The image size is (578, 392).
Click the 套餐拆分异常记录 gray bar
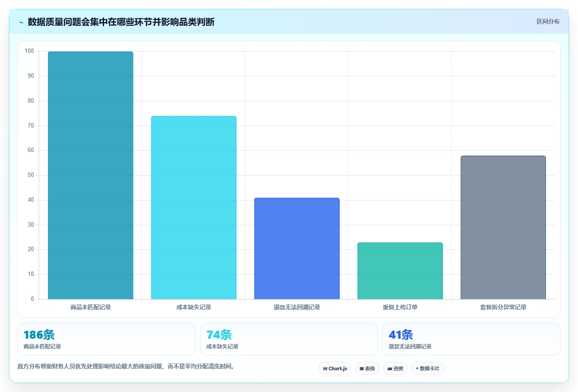coord(503,228)
